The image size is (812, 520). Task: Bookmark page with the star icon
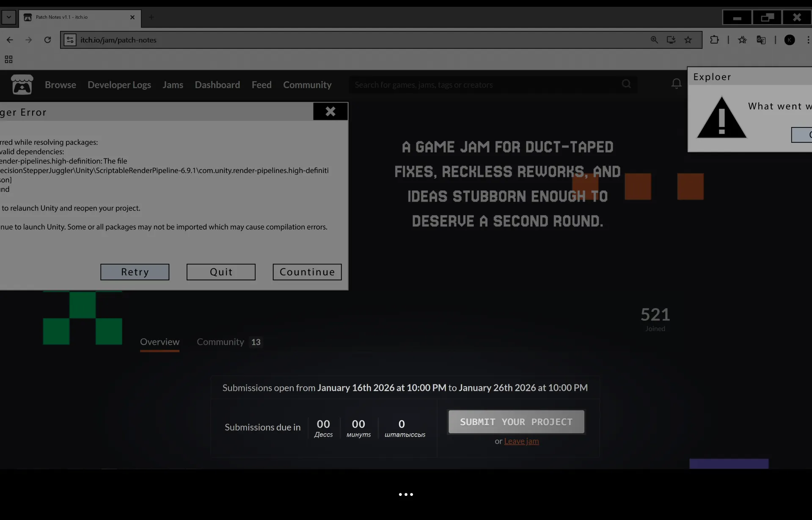(x=688, y=40)
